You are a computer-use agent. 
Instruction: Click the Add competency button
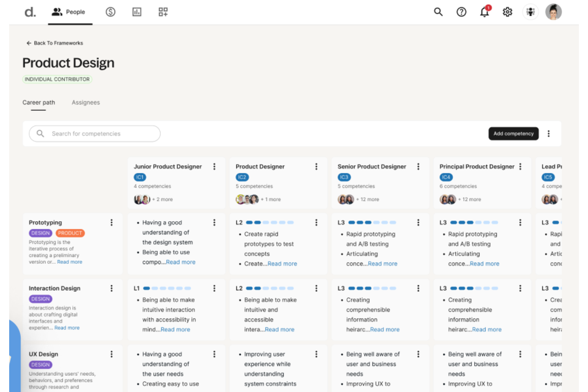513,133
